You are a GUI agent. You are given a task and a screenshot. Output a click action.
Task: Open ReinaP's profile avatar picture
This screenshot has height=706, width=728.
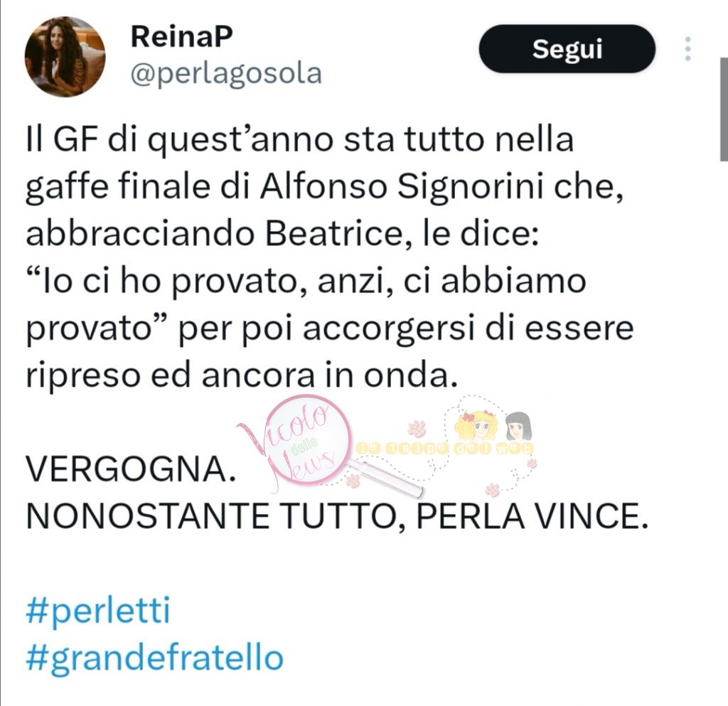(x=65, y=57)
